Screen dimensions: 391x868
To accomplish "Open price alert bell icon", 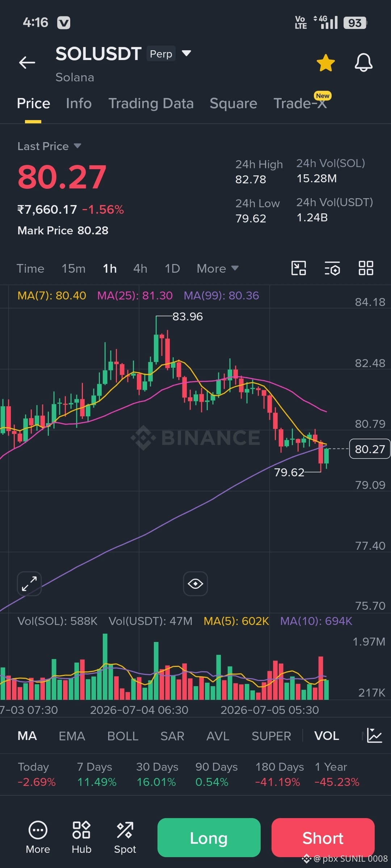I will (x=363, y=63).
